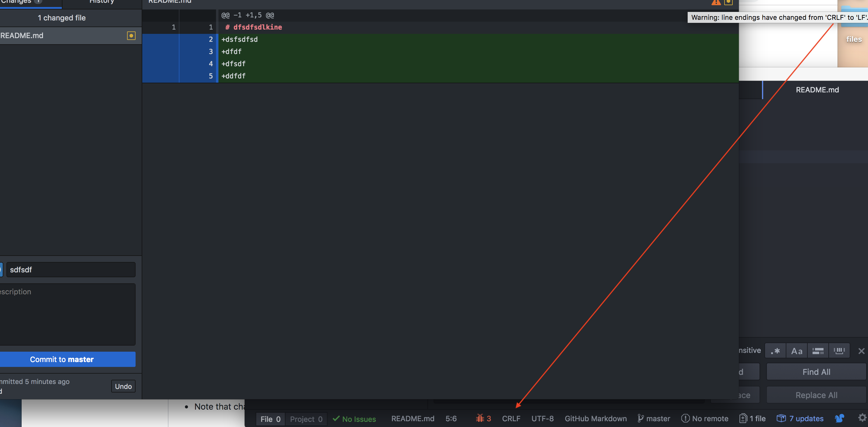This screenshot has height=427, width=868.
Task: Open UTF-8 encoding selector
Action: [x=542, y=418]
